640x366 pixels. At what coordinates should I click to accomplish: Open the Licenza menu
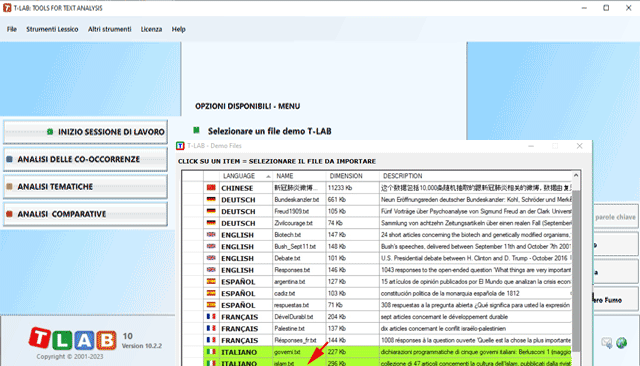click(x=151, y=29)
